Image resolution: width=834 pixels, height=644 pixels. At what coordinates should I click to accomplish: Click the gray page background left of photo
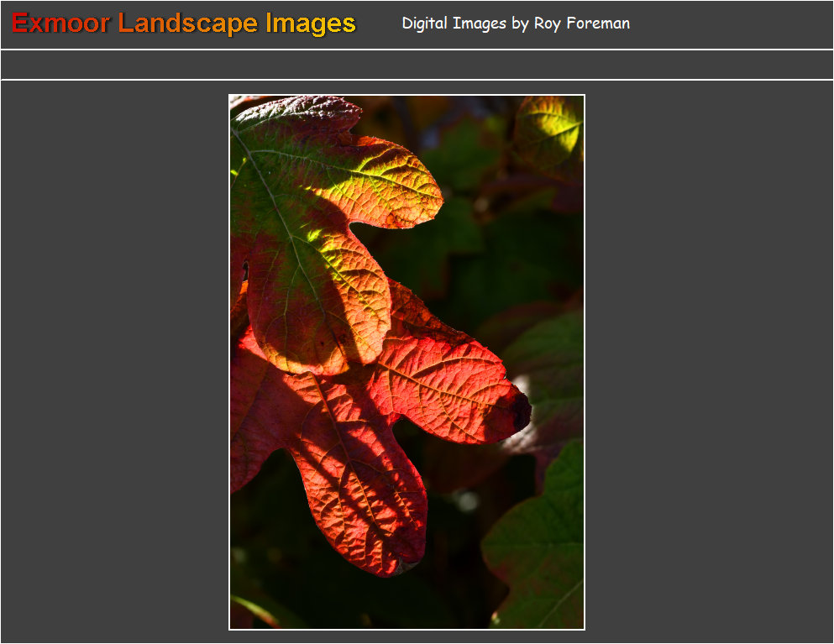(114, 362)
